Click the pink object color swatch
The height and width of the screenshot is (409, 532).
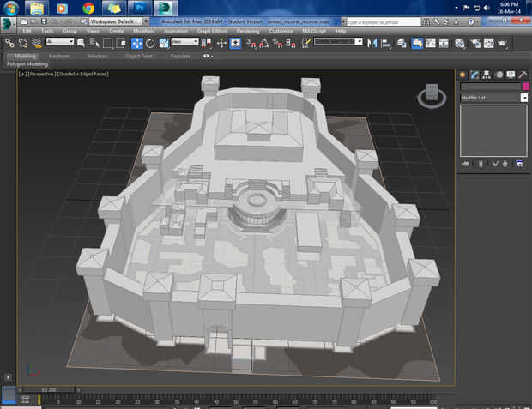click(525, 87)
